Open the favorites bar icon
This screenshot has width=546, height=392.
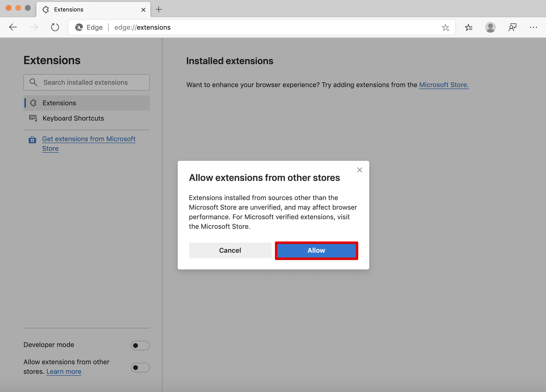point(468,27)
